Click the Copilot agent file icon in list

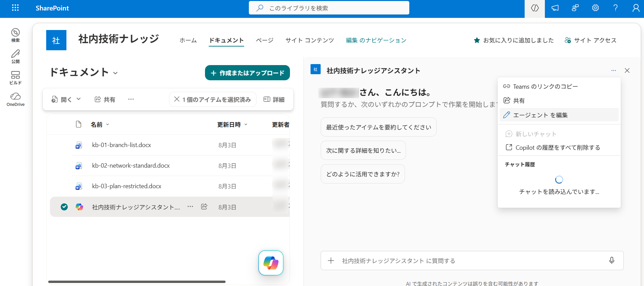(x=79, y=207)
